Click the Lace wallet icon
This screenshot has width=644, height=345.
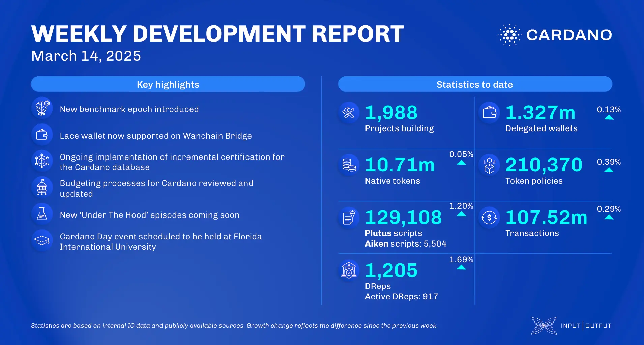(42, 135)
